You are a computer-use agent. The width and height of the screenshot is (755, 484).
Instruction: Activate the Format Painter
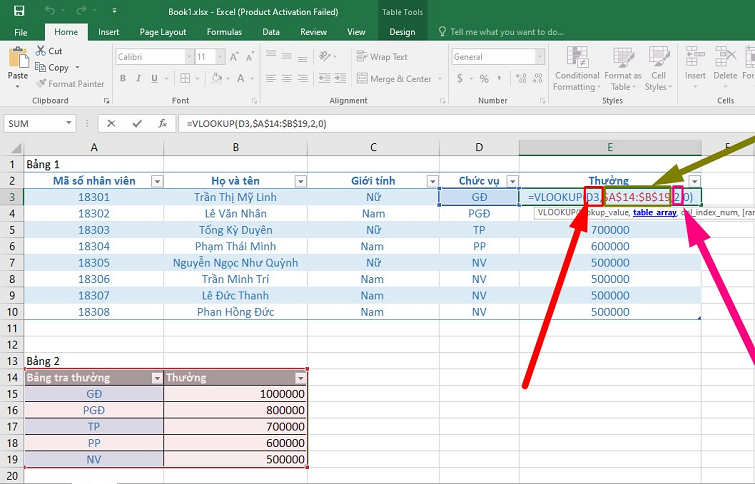point(70,84)
